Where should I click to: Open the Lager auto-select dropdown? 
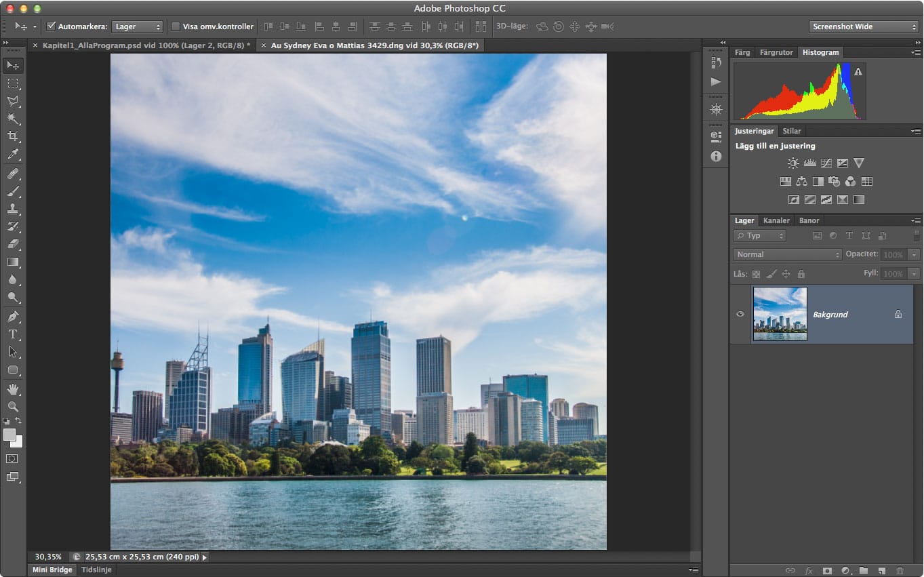tap(138, 26)
